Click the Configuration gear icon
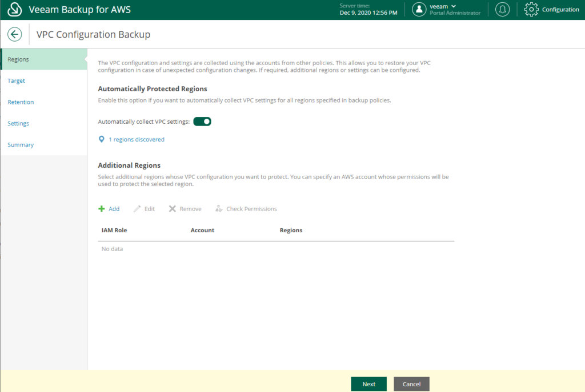Image resolution: width=585 pixels, height=392 pixels. (x=531, y=9)
